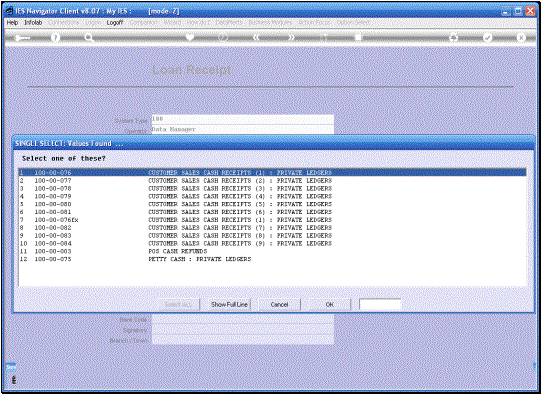Select row 3 account 100-00-078
Screen dimensions: 541x394
(x=272, y=188)
